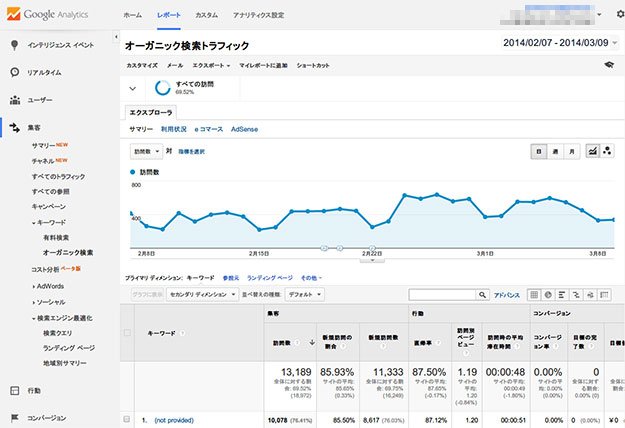Open オーガニック検索 in the sidebar
Image resolution: width=625 pixels, height=428 pixels.
pyautogui.click(x=68, y=253)
